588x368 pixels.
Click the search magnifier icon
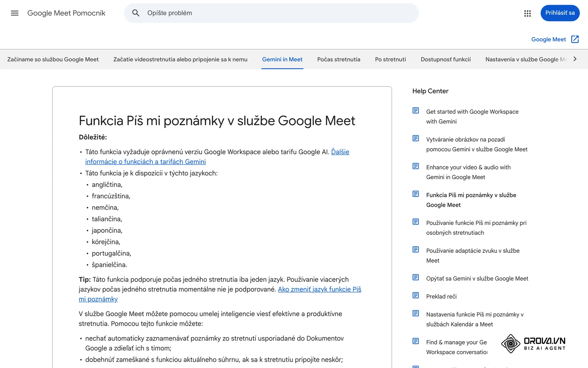136,13
